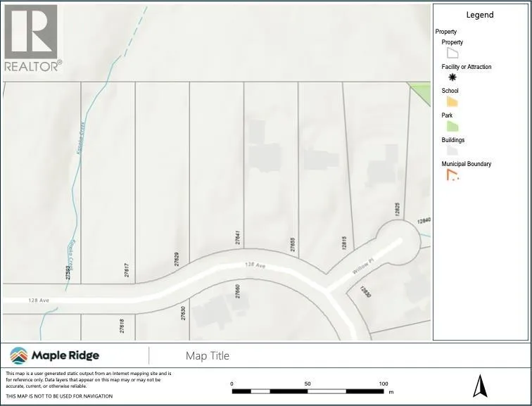Viewport: 532px width, 406px height.
Task: Click the Maple Ridge mountain logo
Action: pyautogui.click(x=19, y=355)
